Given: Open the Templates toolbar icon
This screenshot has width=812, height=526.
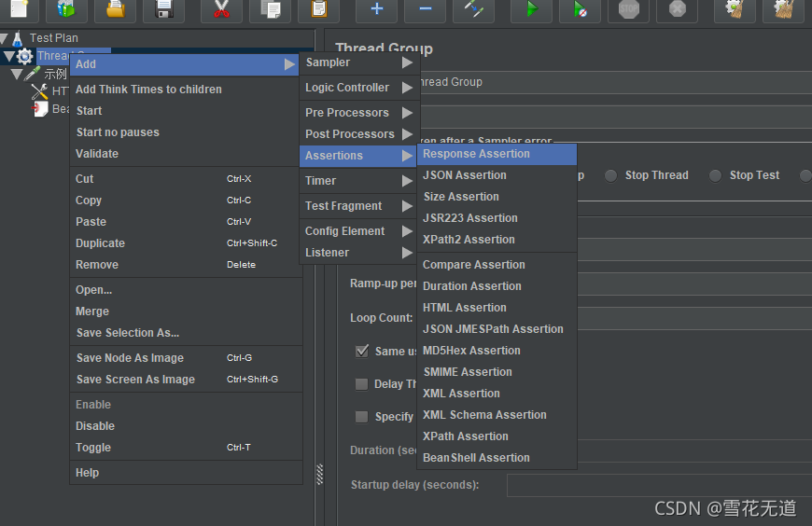Looking at the screenshot, I should 66,8.
